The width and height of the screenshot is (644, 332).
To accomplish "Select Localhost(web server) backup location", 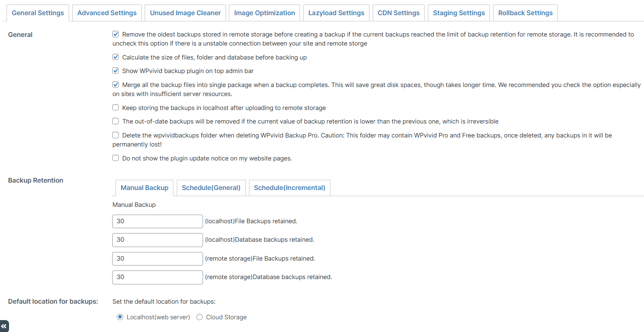I will click(x=120, y=317).
